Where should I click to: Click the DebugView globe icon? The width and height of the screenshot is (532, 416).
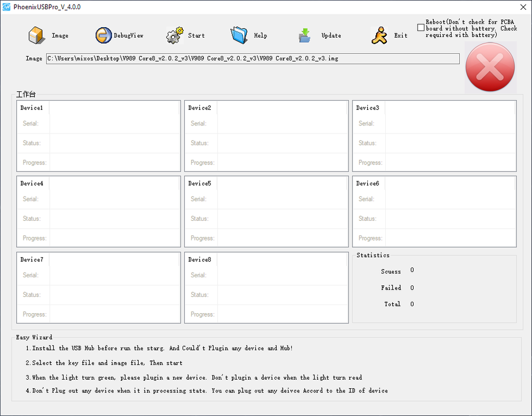(103, 35)
